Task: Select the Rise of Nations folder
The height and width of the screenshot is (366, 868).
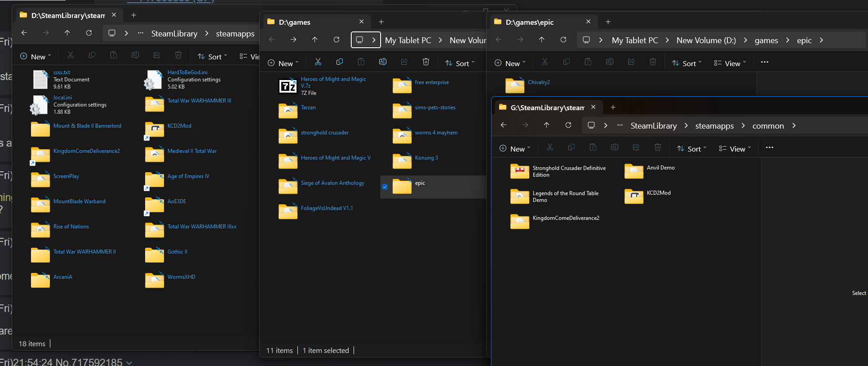Action: coord(60,230)
